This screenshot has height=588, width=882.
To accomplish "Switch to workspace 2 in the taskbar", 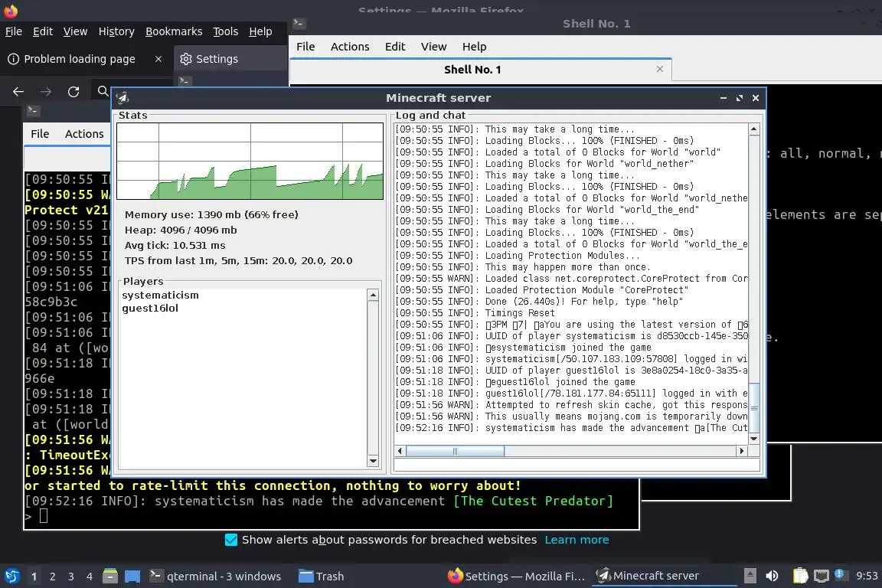I will point(52,577).
